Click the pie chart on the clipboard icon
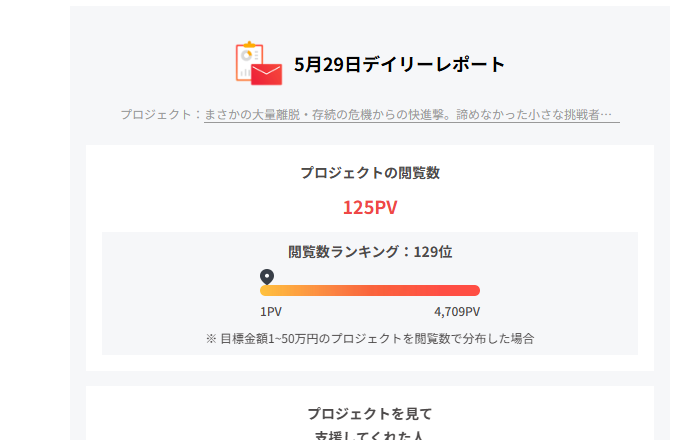 click(x=246, y=56)
